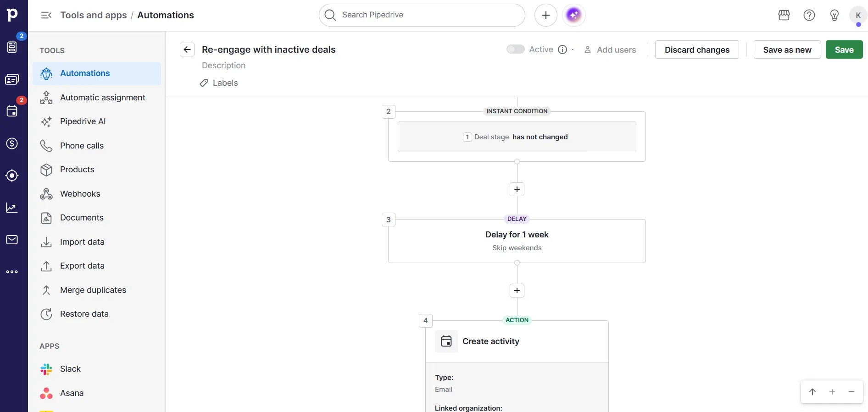
Task: Open the Sales Assistant lightbulb icon
Action: pyautogui.click(x=835, y=15)
